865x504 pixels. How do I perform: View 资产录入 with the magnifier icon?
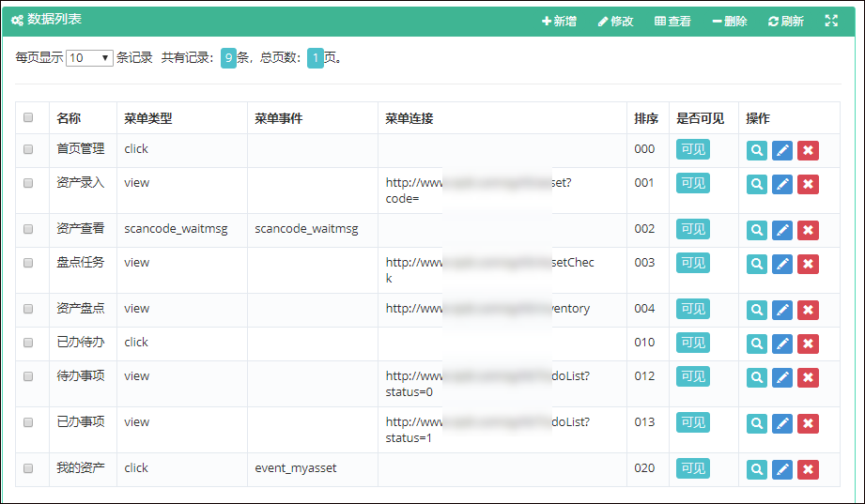coord(757,184)
